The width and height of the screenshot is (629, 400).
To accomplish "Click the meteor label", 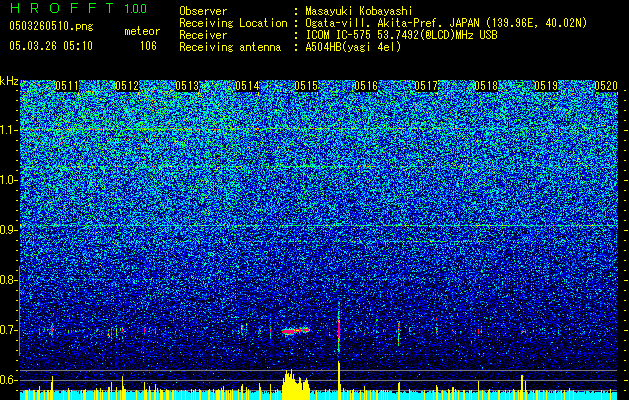I will 142,31.
